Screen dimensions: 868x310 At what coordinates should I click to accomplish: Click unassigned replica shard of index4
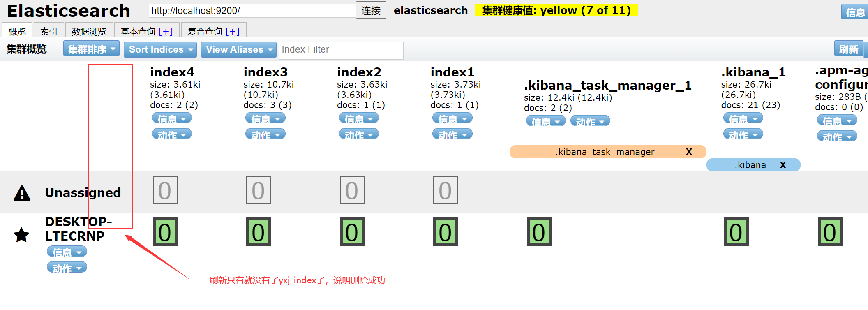pyautogui.click(x=165, y=190)
